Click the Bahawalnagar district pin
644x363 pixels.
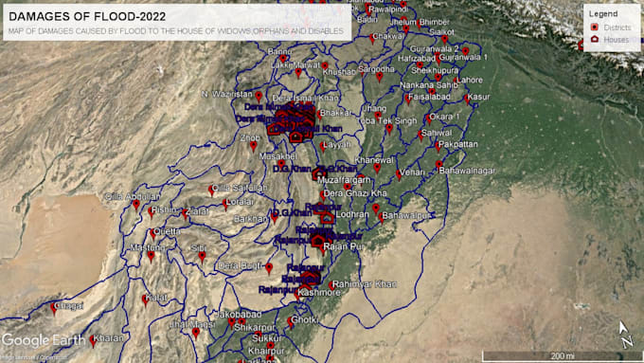[x=439, y=165]
